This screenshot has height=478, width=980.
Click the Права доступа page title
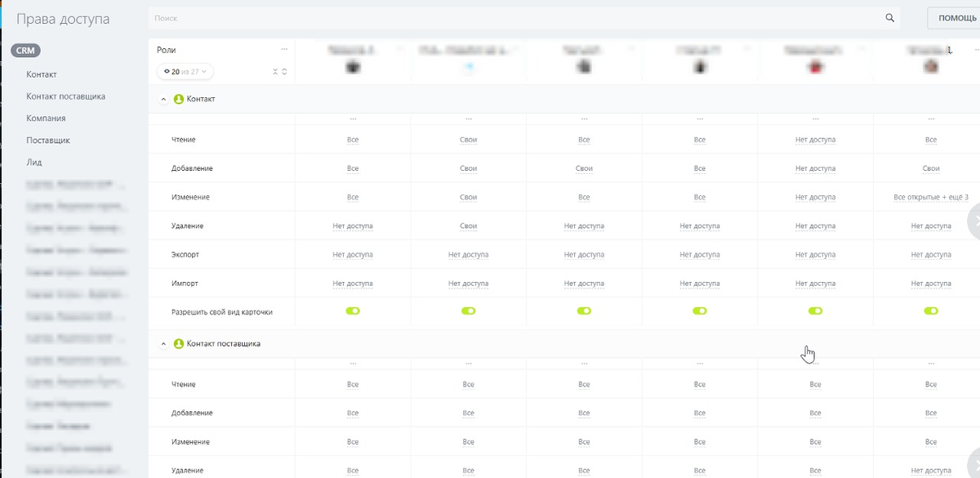coord(63,19)
